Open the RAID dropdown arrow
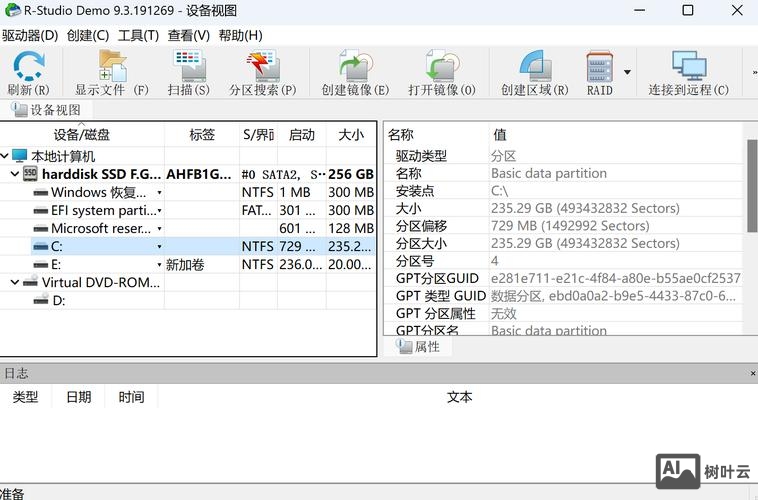The image size is (758, 500). tap(627, 72)
